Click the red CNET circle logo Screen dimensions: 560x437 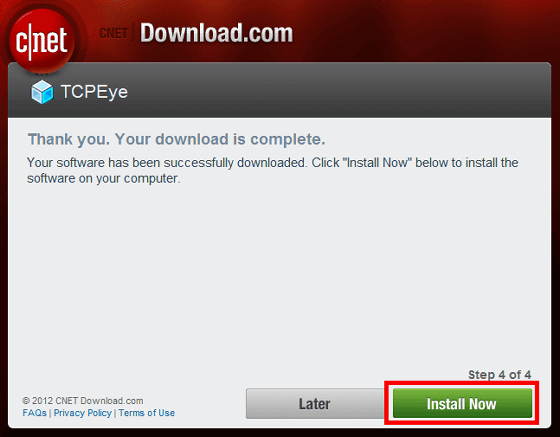click(x=42, y=40)
